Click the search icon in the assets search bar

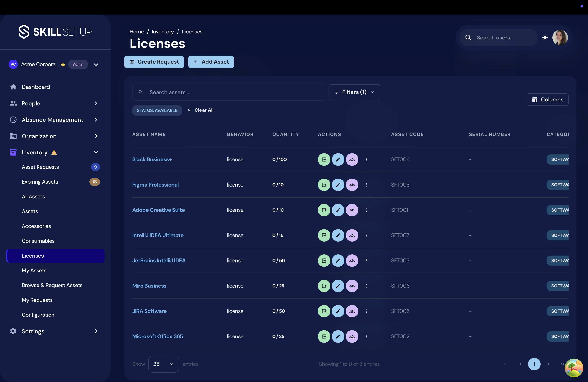[141, 92]
